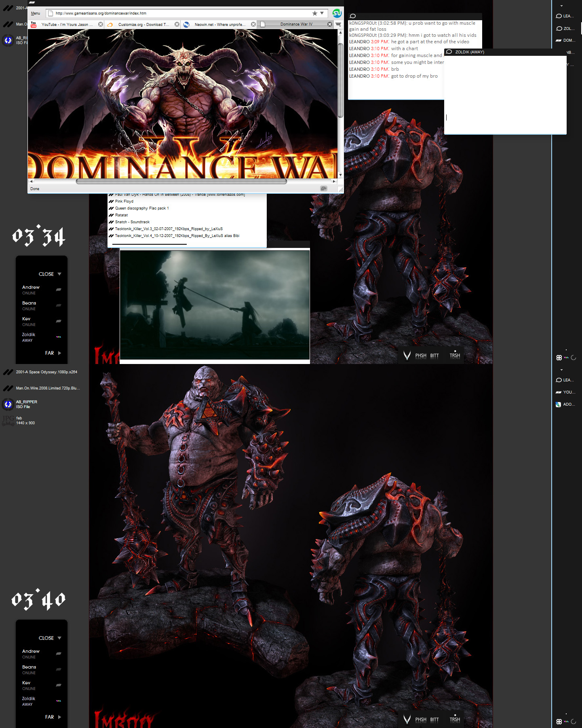Open the Pink Floyd entry in list
The height and width of the screenshot is (728, 582).
click(124, 201)
